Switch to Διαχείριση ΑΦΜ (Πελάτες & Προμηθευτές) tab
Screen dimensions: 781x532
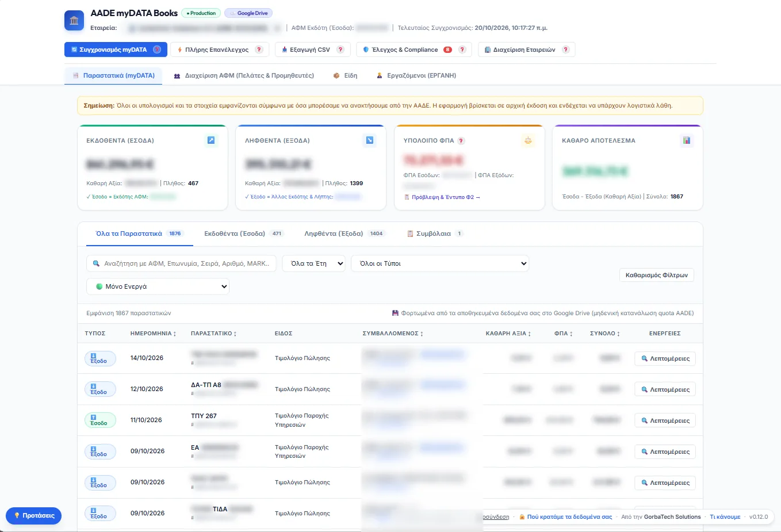point(244,75)
